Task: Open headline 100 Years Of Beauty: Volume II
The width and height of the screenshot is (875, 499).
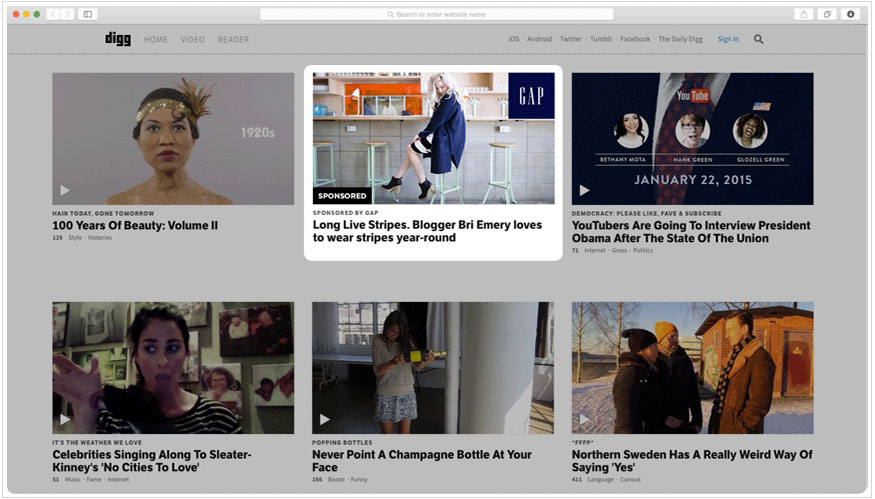Action: pyautogui.click(x=135, y=225)
